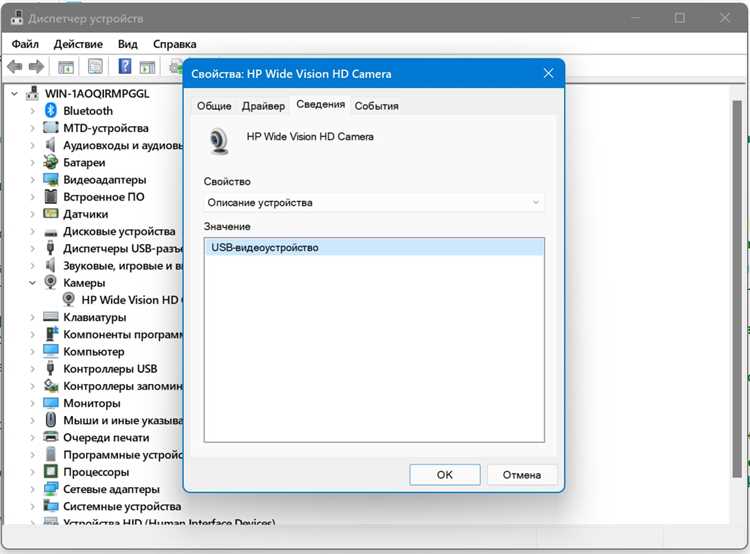Expand the Мониторы category
The image size is (750, 554).
(32, 403)
